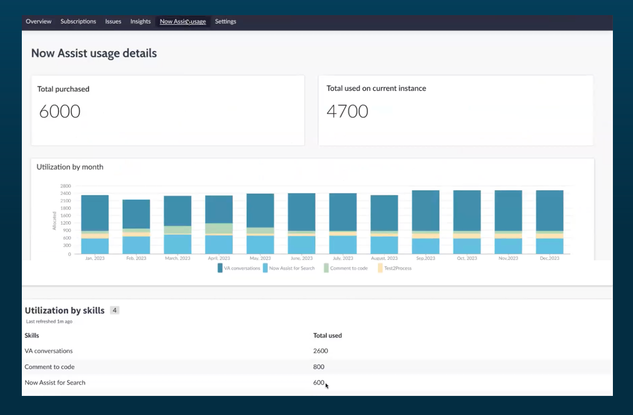This screenshot has width=633, height=415.
Task: Click the Total purchased 6000 card
Action: click(x=167, y=109)
